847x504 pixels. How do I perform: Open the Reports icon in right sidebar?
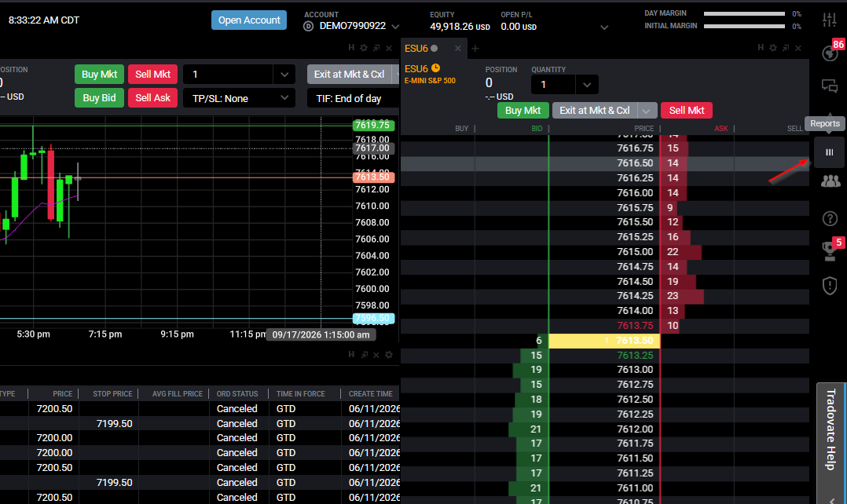click(x=830, y=152)
